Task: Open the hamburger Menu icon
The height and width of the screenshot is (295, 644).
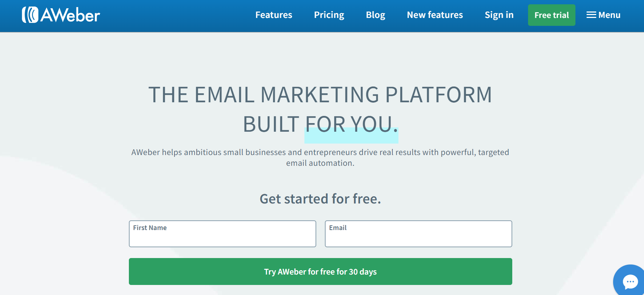Action: tap(591, 15)
